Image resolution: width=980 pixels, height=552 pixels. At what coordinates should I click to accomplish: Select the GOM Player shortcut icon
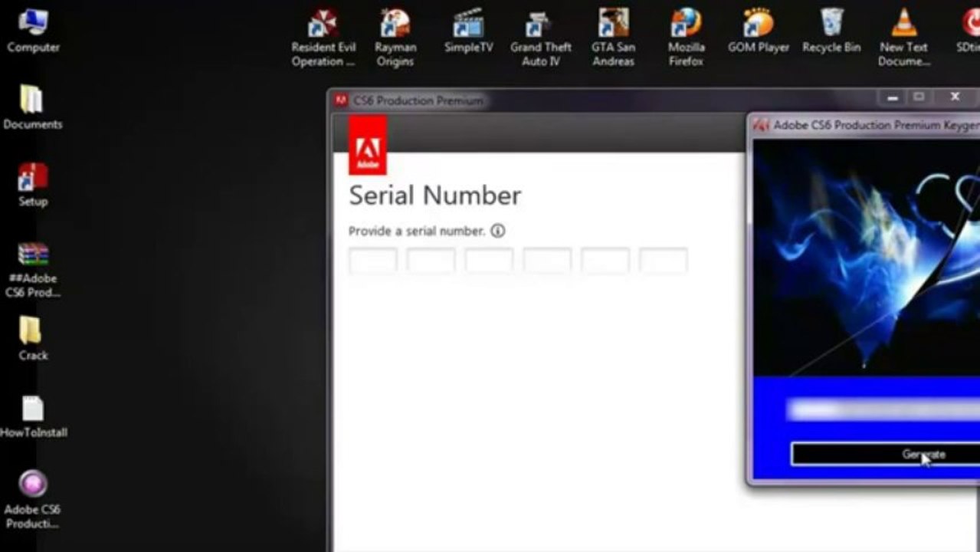[x=759, y=31]
